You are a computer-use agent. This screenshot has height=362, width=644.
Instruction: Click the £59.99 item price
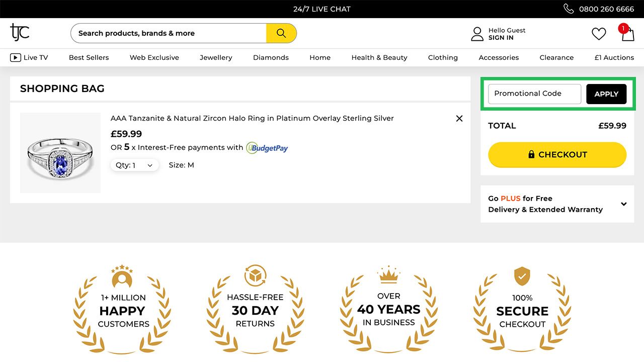point(126,134)
